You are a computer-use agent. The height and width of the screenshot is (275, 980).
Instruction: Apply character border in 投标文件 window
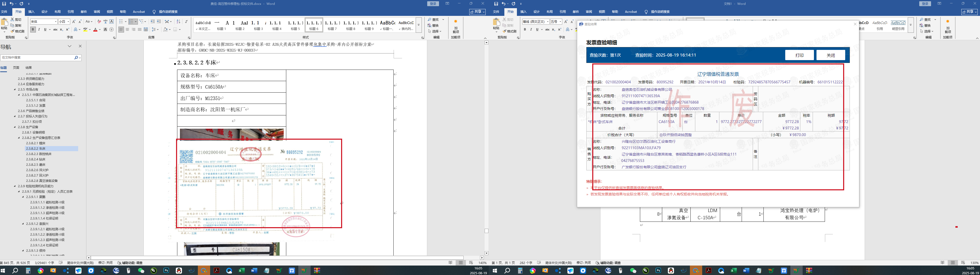[111, 22]
